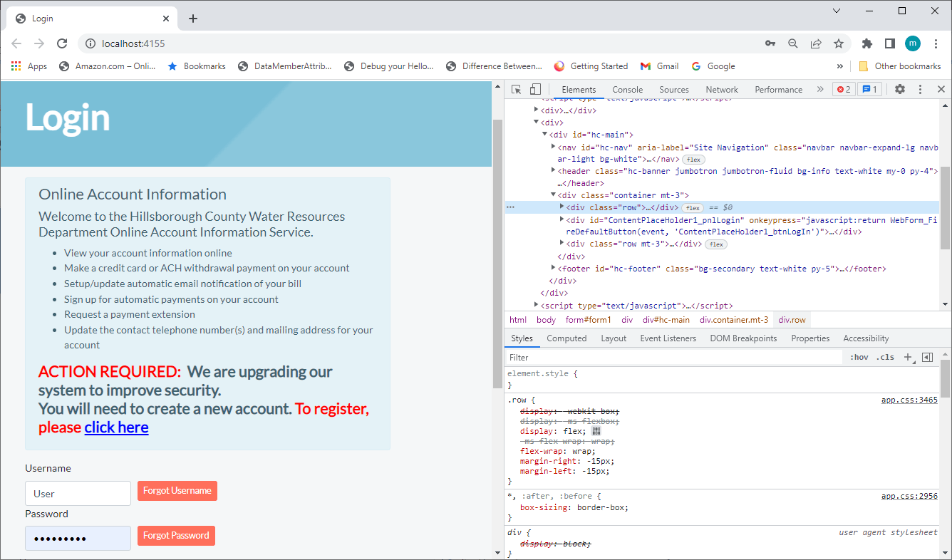The height and width of the screenshot is (560, 952).
Task: Click the register click here link
Action: pos(116,427)
